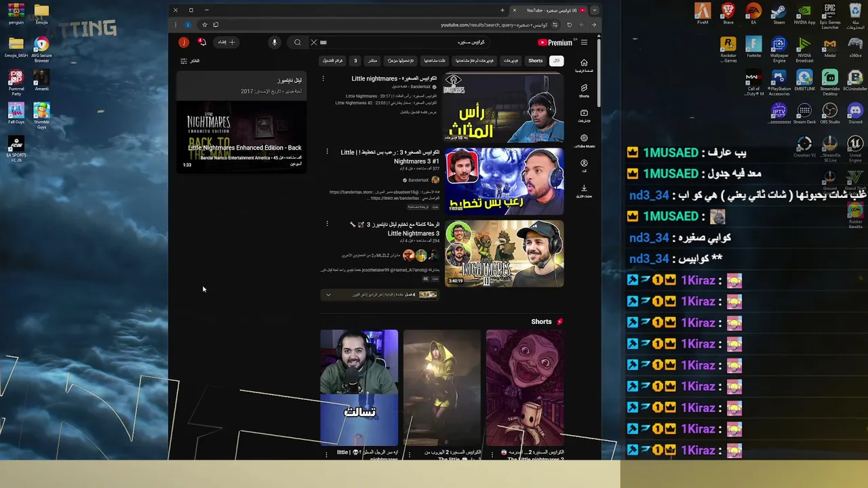Open the Discord desktop shortcut
Viewport: 868px width, 488px height.
click(855, 113)
